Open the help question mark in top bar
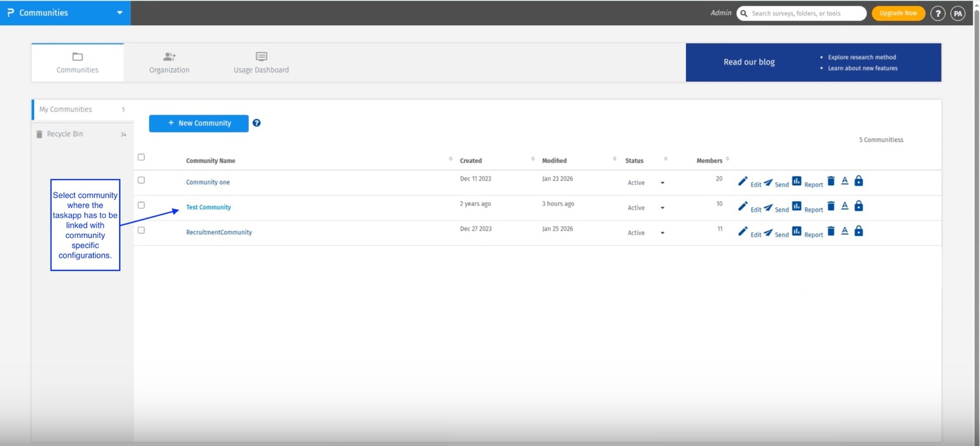The width and height of the screenshot is (980, 446). pos(938,13)
